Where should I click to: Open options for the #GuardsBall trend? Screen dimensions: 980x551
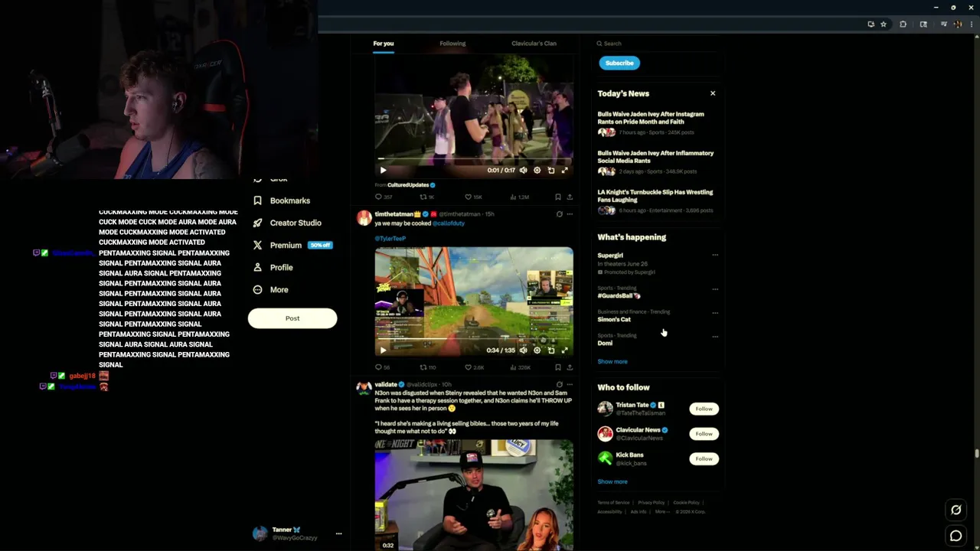pyautogui.click(x=715, y=289)
